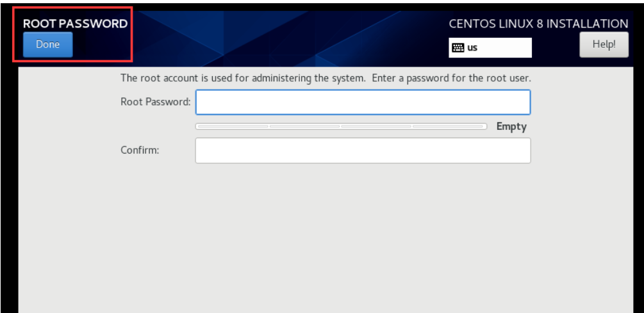This screenshot has width=644, height=313.
Task: Click the "CENTOS LINUX 8 INSTALLATION" title
Action: point(538,24)
